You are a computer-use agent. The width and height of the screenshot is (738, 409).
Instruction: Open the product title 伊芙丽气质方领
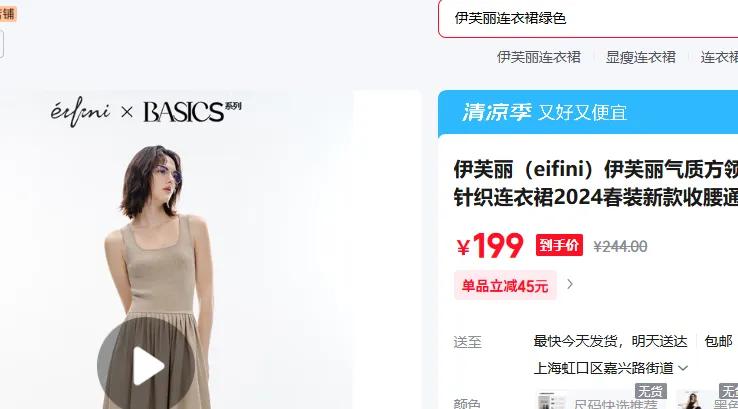coord(595,183)
